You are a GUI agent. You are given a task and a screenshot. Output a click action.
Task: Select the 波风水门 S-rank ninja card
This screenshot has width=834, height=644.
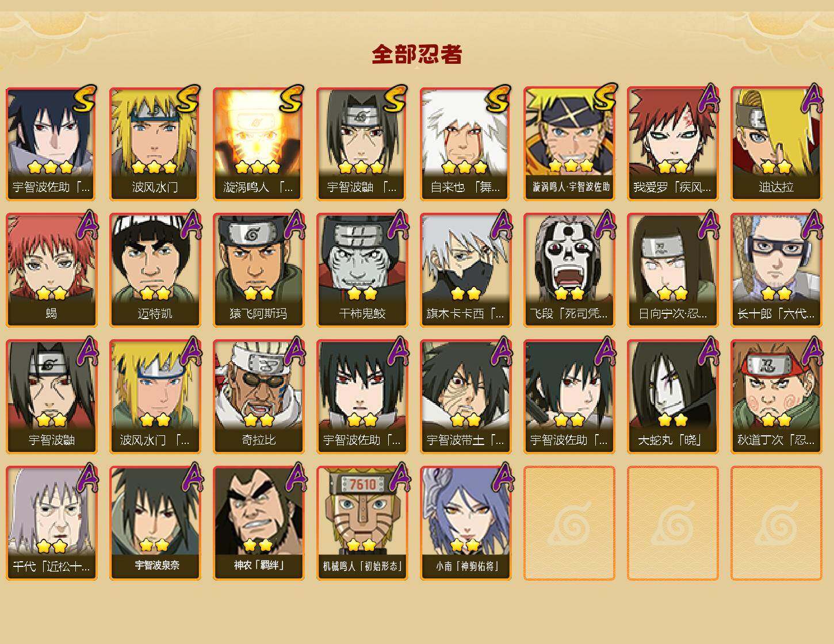tap(155, 144)
